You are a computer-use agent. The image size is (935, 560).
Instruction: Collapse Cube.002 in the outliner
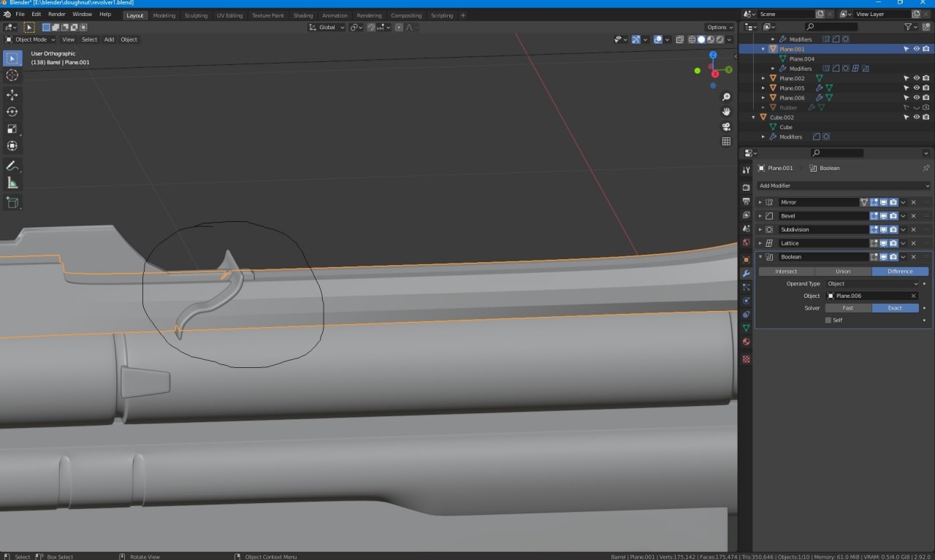point(754,117)
